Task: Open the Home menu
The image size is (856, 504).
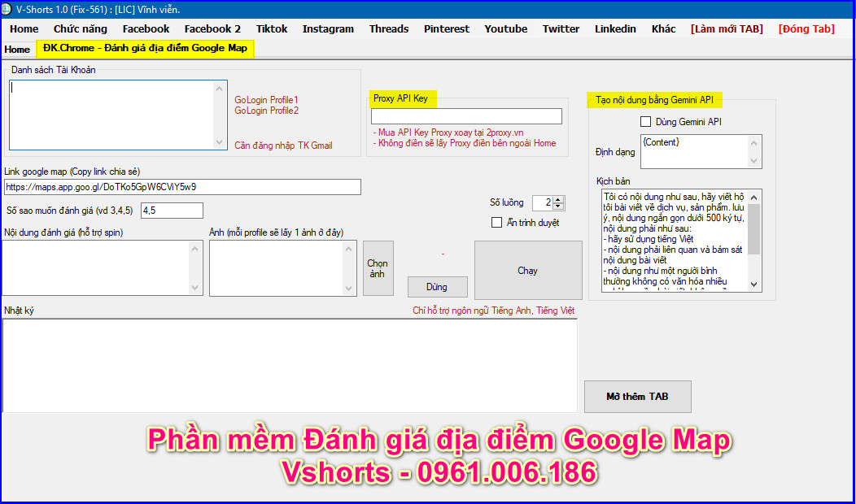Action: [24, 29]
